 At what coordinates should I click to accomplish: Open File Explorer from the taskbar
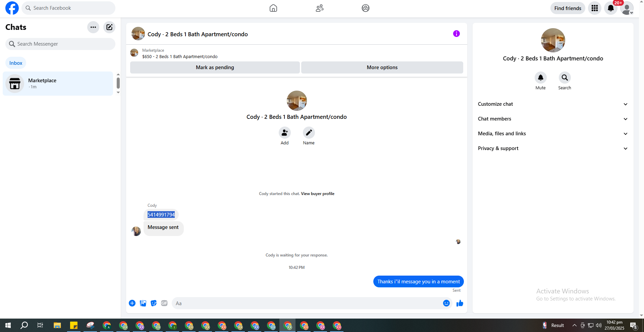pyautogui.click(x=57, y=325)
